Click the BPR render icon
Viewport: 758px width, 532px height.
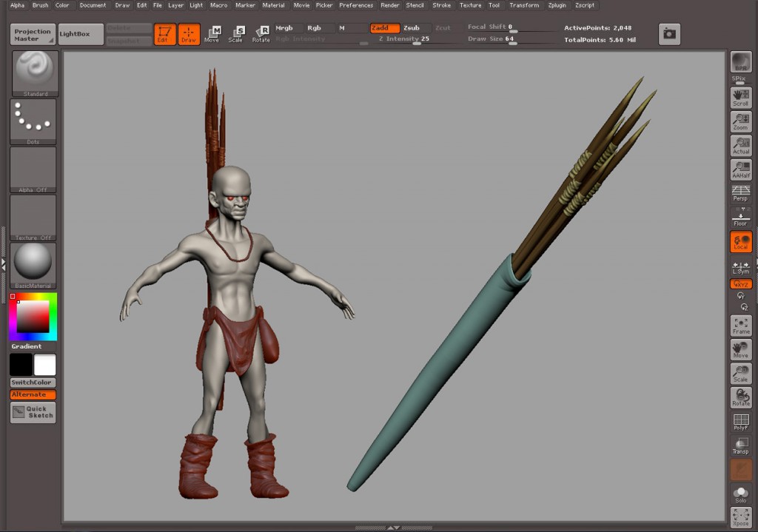pyautogui.click(x=740, y=63)
